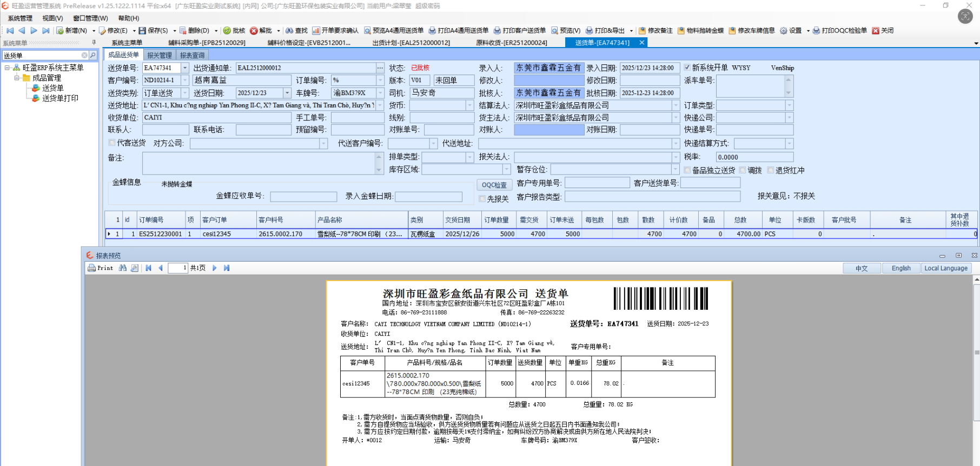Click 开单要求确认 toolbar icon
The height and width of the screenshot is (466, 980).
tap(316, 31)
